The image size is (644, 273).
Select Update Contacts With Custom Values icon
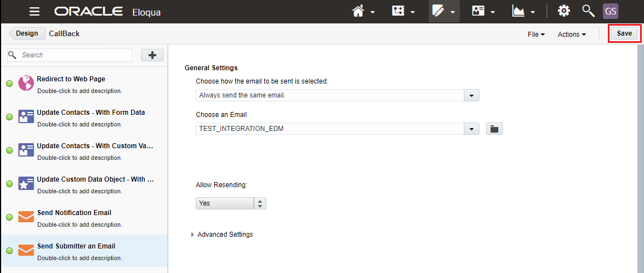pos(26,150)
